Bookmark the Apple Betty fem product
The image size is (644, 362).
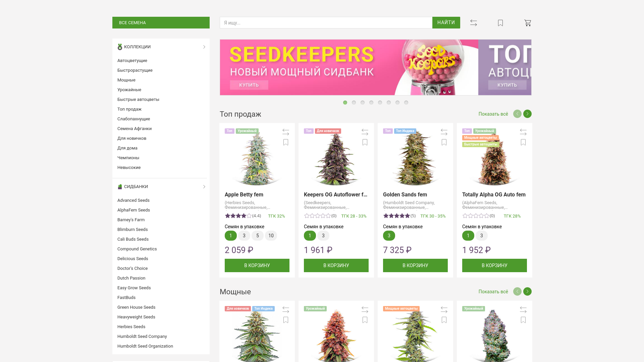286,142
